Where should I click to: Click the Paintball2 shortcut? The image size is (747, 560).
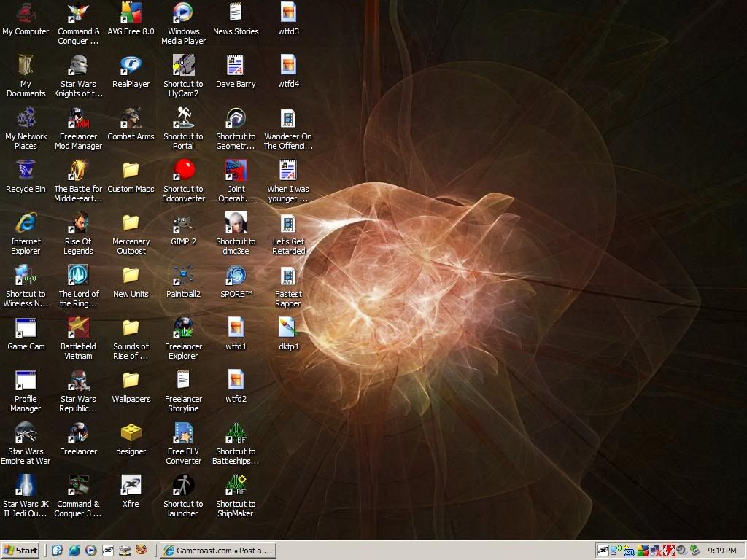183,275
